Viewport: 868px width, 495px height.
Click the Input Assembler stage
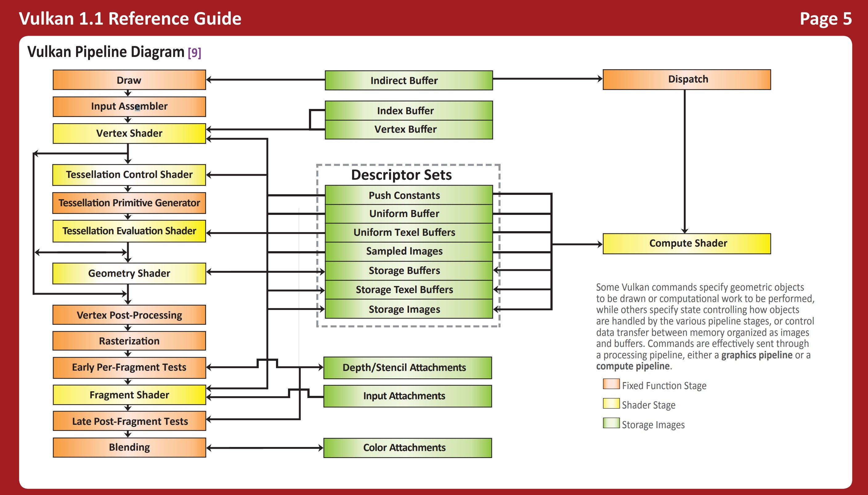click(x=129, y=107)
